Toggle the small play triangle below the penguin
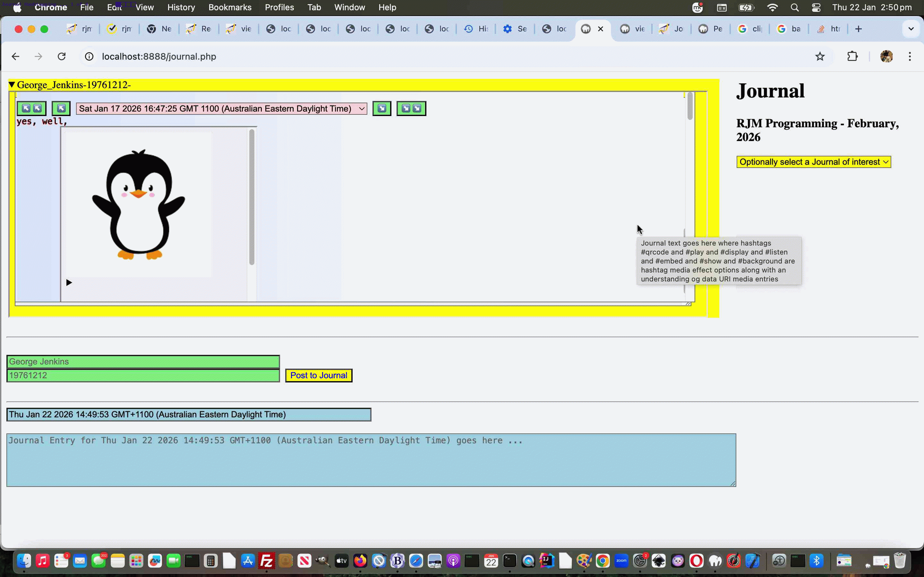Screen dimensions: 924x577 [69, 282]
